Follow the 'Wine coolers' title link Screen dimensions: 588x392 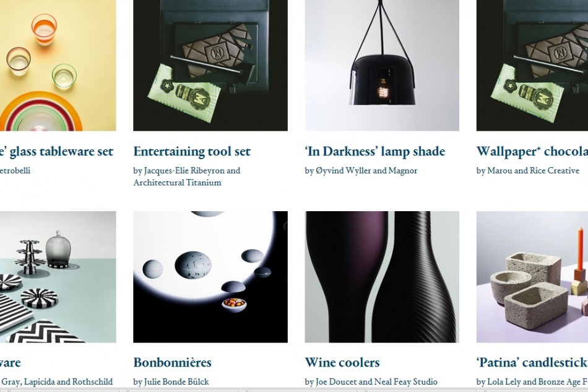pos(342,362)
